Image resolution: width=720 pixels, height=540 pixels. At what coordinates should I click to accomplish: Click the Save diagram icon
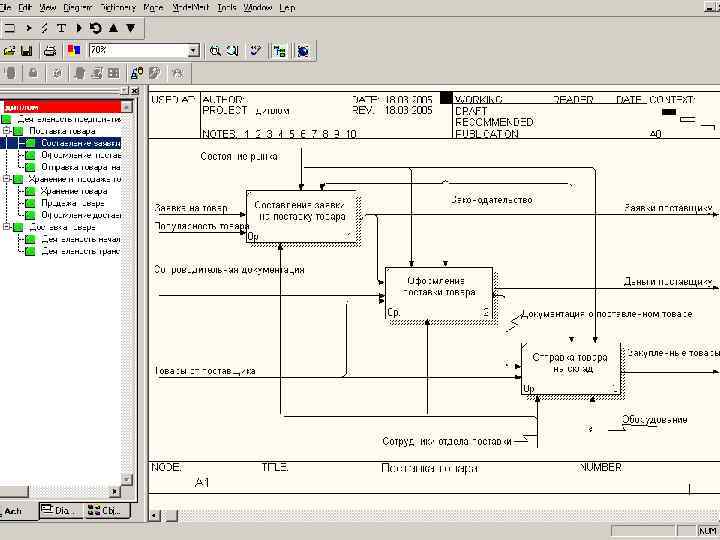(x=27, y=50)
